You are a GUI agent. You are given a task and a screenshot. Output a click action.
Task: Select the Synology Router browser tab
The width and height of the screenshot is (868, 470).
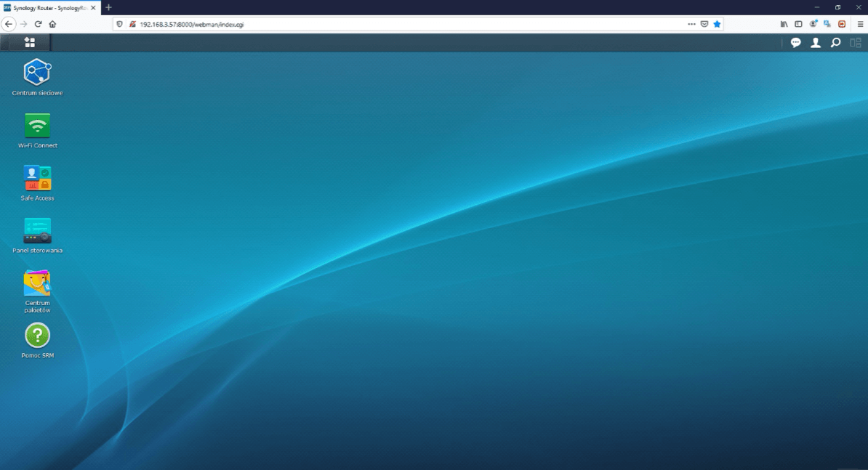tap(47, 7)
